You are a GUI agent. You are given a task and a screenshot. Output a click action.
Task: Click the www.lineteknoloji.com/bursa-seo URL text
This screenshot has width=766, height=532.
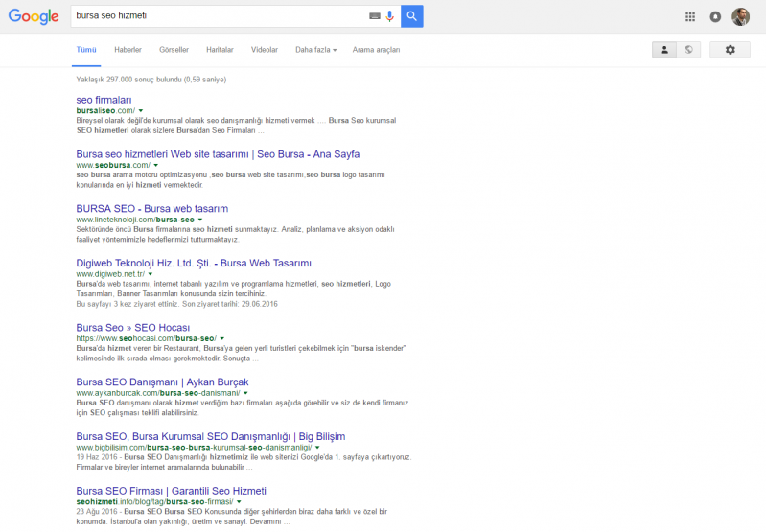coord(135,220)
